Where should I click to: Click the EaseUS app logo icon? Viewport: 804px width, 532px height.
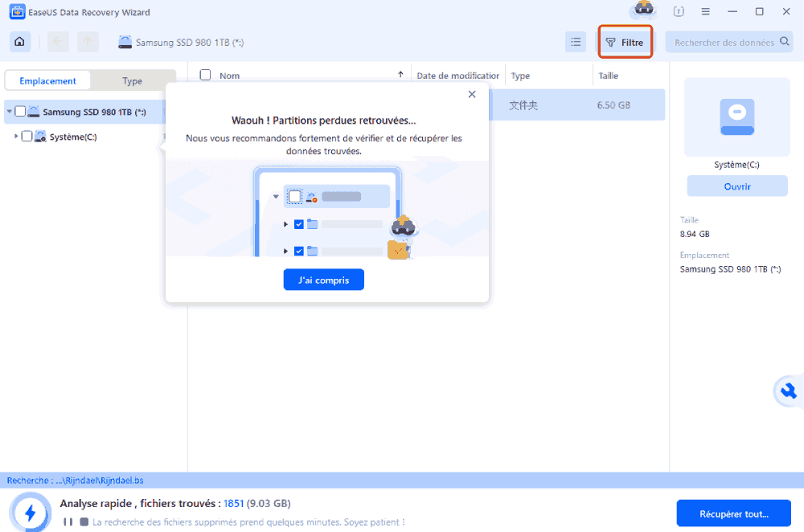[x=17, y=12]
